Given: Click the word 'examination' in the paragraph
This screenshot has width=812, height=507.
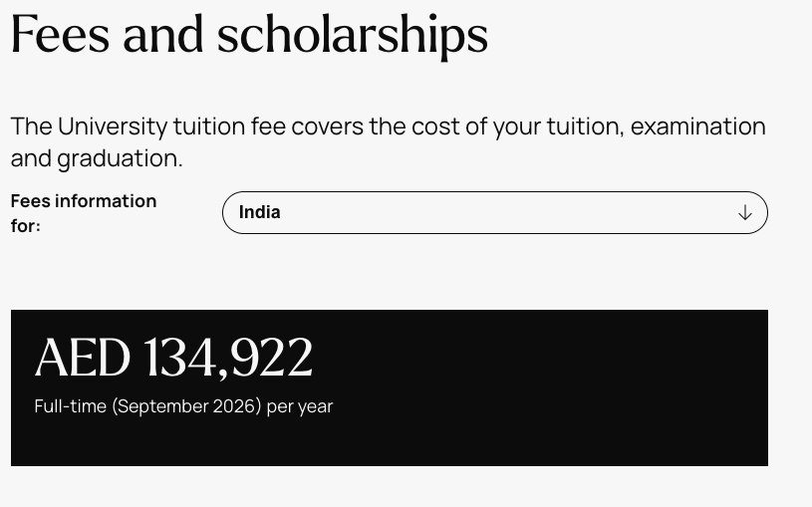Looking at the screenshot, I should [697, 127].
